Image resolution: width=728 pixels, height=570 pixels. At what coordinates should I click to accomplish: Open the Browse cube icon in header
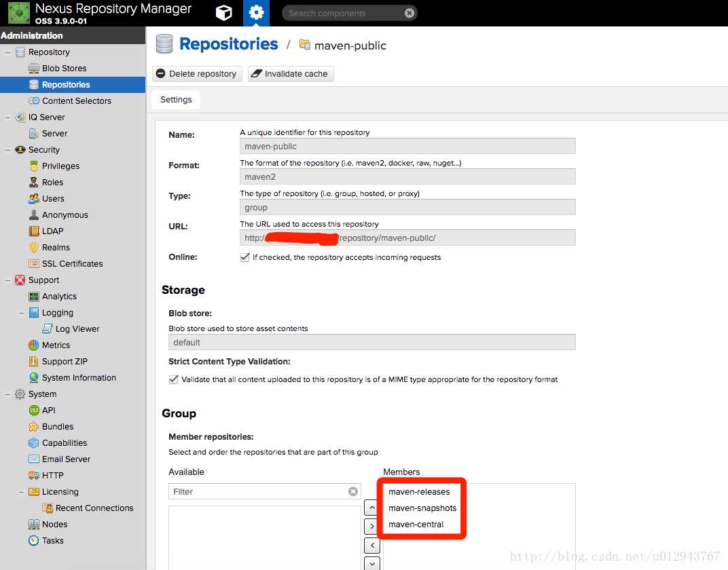[224, 13]
